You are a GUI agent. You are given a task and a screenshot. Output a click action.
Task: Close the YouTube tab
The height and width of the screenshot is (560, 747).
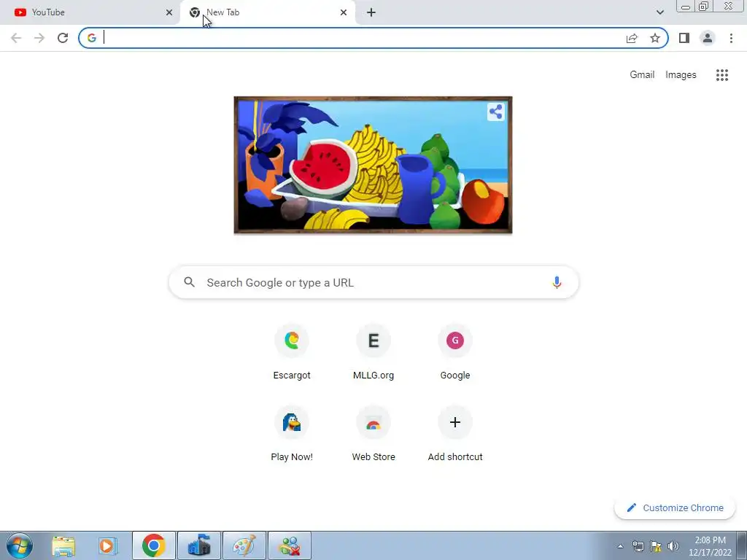pos(169,12)
